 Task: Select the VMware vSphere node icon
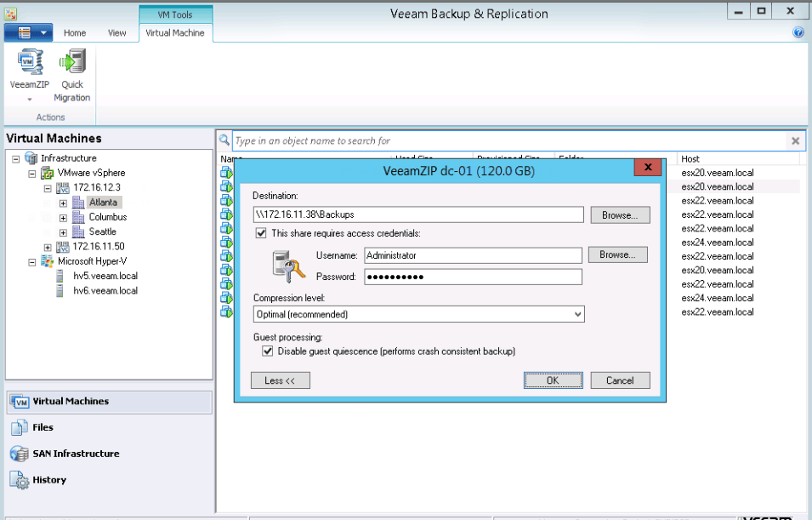click(x=47, y=173)
